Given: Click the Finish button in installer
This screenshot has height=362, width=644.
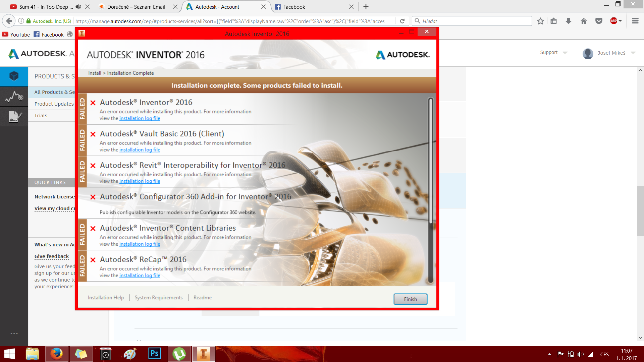Looking at the screenshot, I should [410, 299].
